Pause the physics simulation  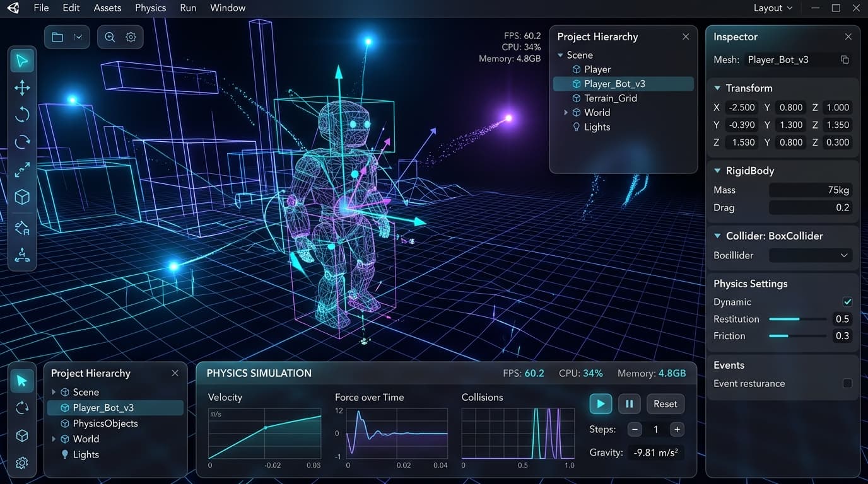(630, 404)
